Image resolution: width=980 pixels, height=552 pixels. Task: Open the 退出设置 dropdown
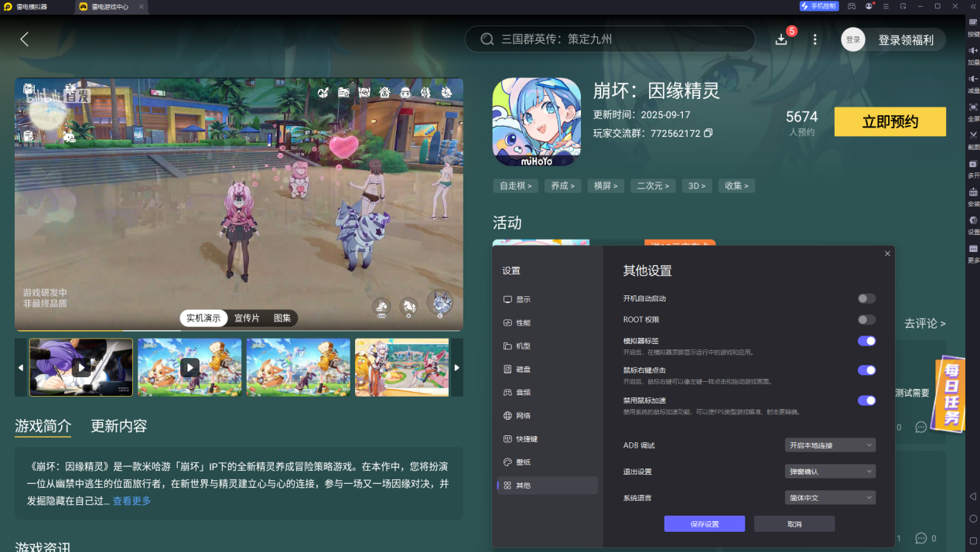coord(830,472)
